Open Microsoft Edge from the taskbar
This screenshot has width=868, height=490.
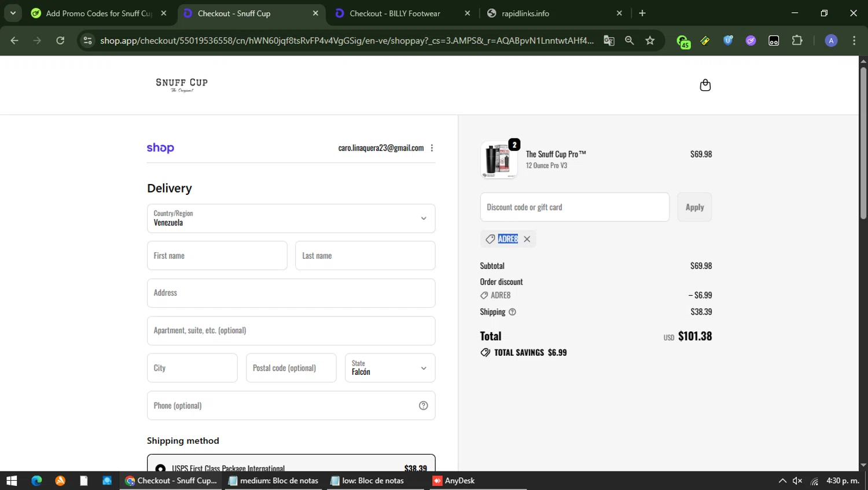pyautogui.click(x=36, y=481)
